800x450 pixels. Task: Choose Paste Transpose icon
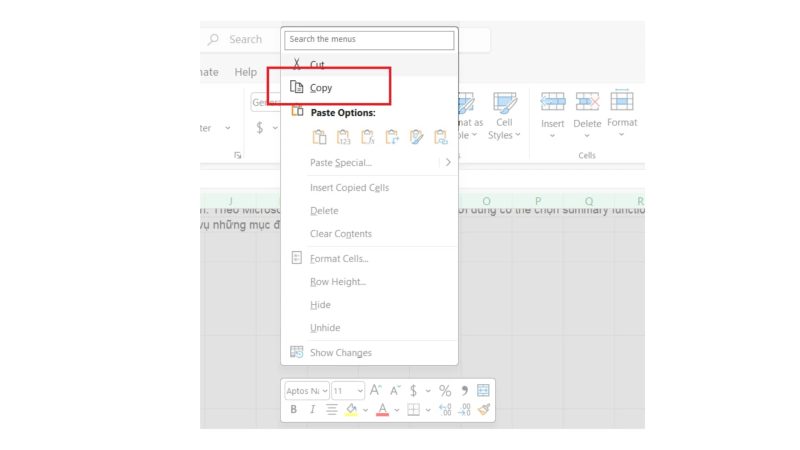tap(392, 137)
